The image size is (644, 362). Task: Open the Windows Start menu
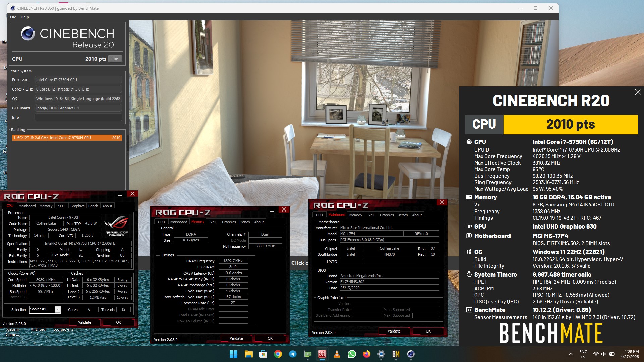click(233, 354)
